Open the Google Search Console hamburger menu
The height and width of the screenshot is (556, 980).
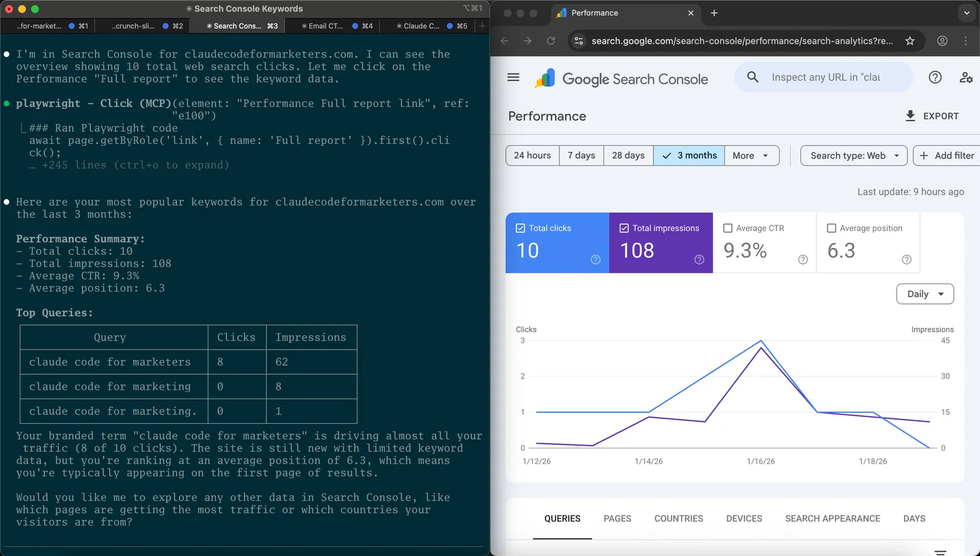(513, 77)
